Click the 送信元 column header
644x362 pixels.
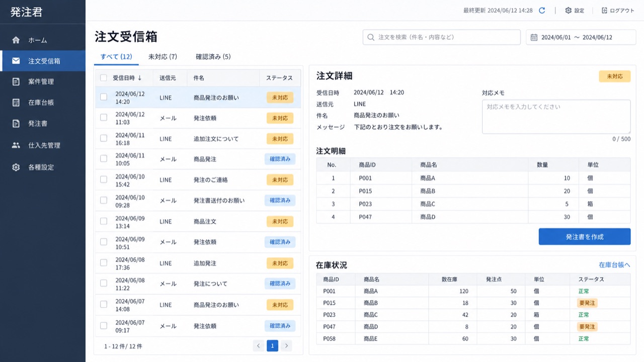[168, 78]
